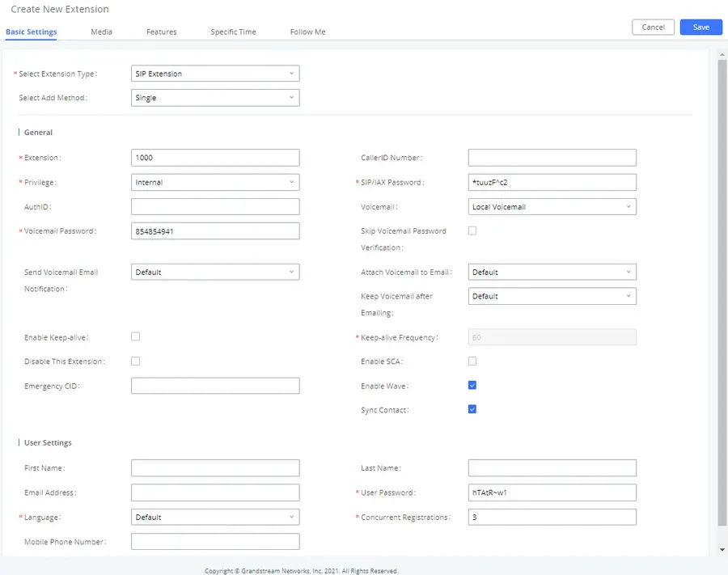Expand the Language dropdown
The height and width of the screenshot is (575, 728).
pos(215,517)
